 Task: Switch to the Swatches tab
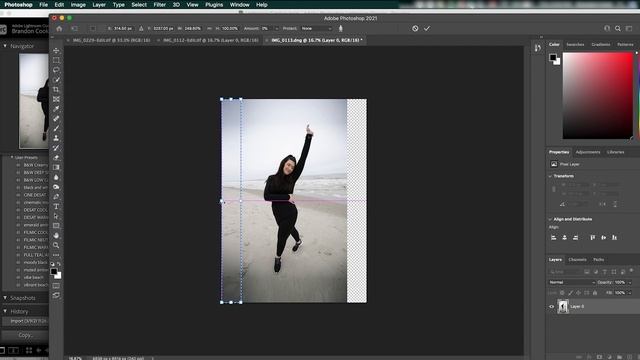(x=575, y=44)
